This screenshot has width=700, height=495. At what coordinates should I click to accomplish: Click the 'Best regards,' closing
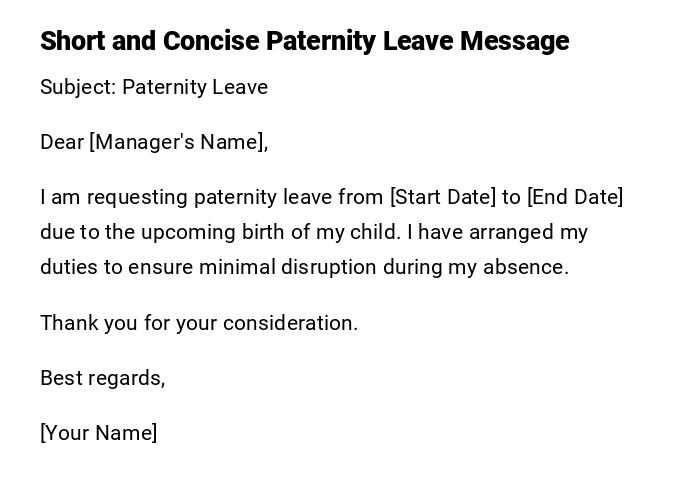102,378
